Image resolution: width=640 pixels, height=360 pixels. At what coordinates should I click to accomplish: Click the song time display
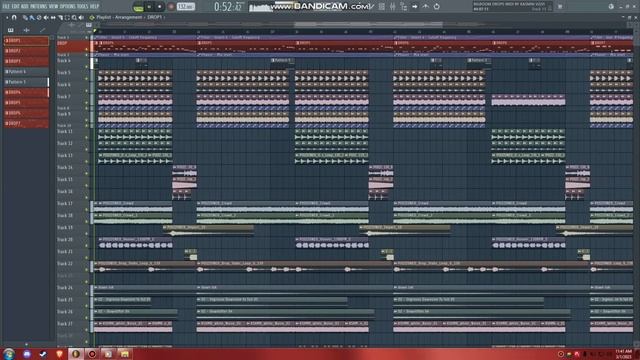(x=228, y=7)
